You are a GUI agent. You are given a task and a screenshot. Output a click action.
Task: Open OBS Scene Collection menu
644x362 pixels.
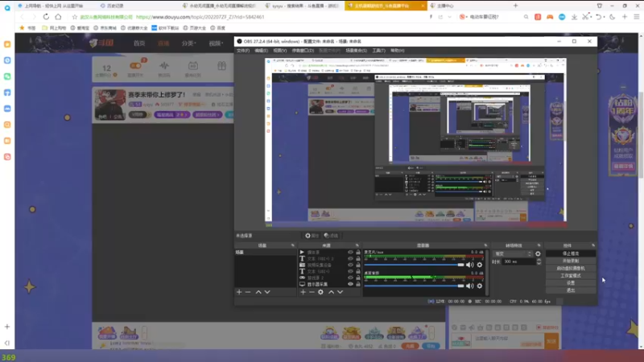click(x=356, y=51)
